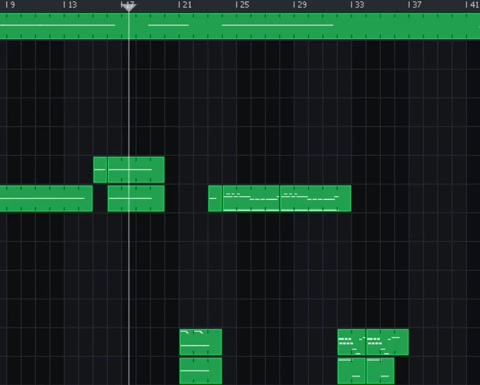Viewport: 480px width, 385px height.
Task: Select the upper dense-note clip starting at bar 32
Action: tap(352, 342)
